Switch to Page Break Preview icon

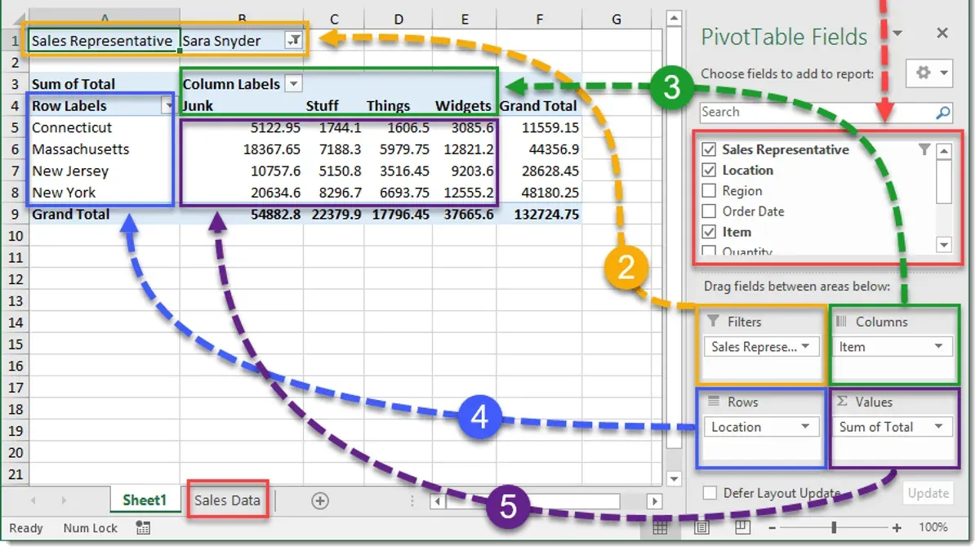[x=742, y=528]
